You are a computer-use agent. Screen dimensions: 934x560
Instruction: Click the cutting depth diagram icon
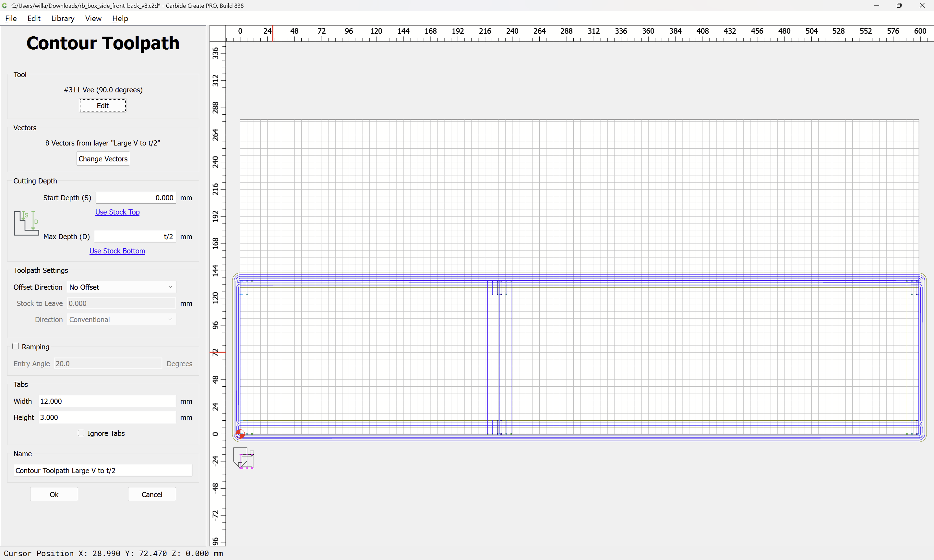tap(26, 223)
